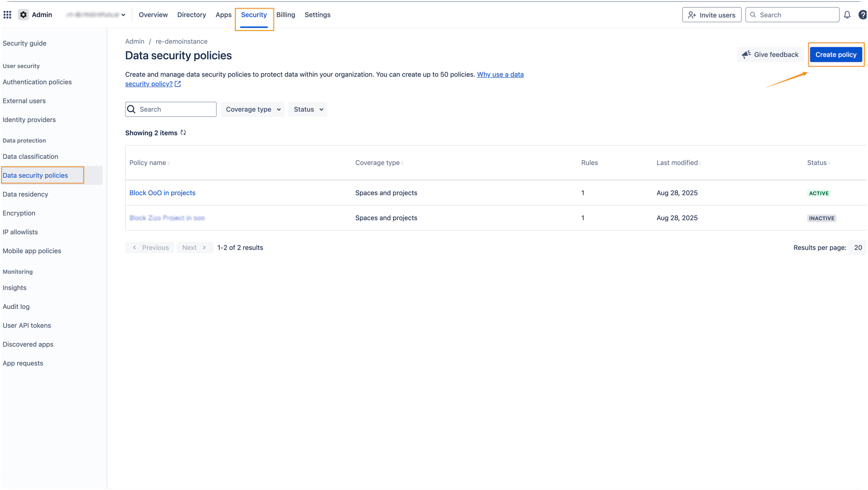Sort the Status column
868x490 pixels.
(x=829, y=163)
